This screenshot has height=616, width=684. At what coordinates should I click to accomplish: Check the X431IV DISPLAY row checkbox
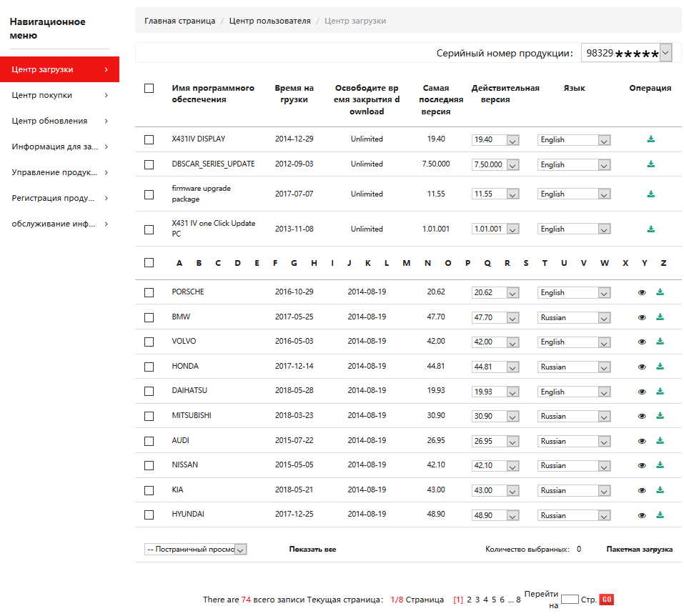click(149, 139)
